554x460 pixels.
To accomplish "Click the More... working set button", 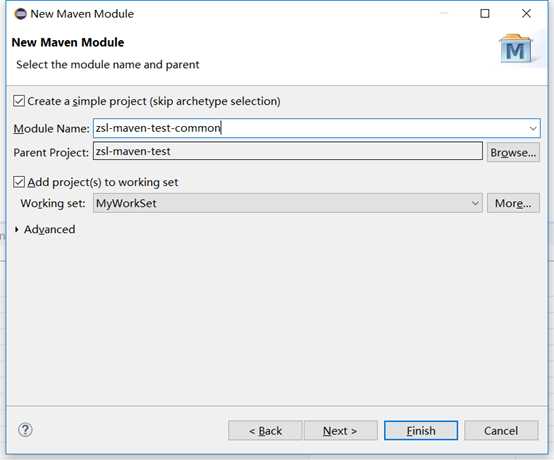I will [x=513, y=203].
